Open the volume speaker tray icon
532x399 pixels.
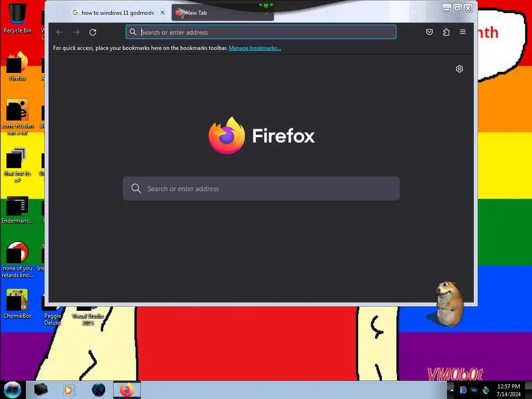[x=485, y=390]
